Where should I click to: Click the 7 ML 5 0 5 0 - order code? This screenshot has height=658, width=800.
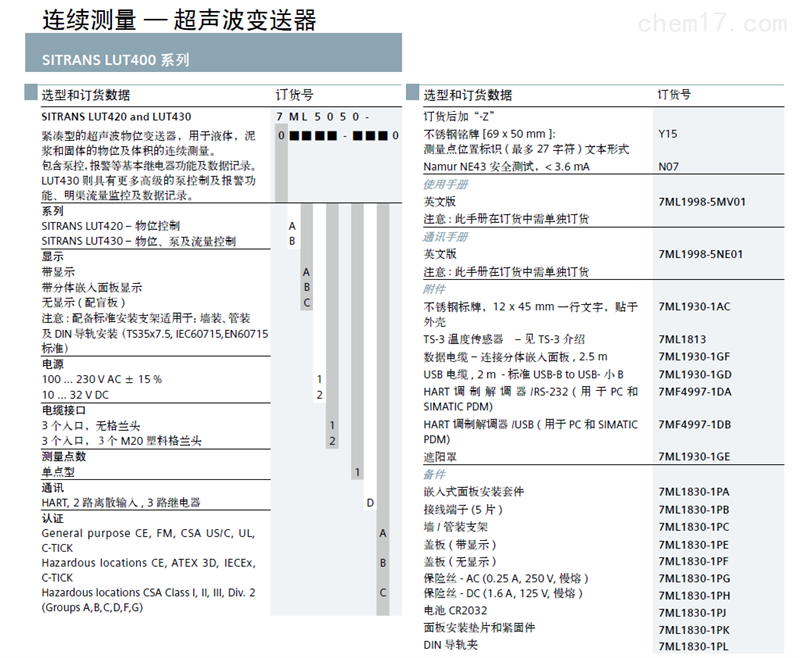[322, 117]
